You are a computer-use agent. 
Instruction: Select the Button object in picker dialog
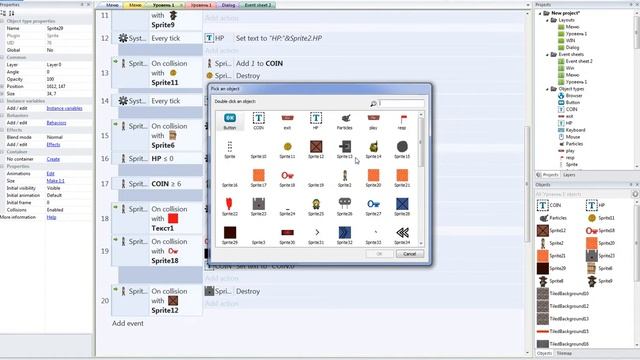click(x=230, y=121)
